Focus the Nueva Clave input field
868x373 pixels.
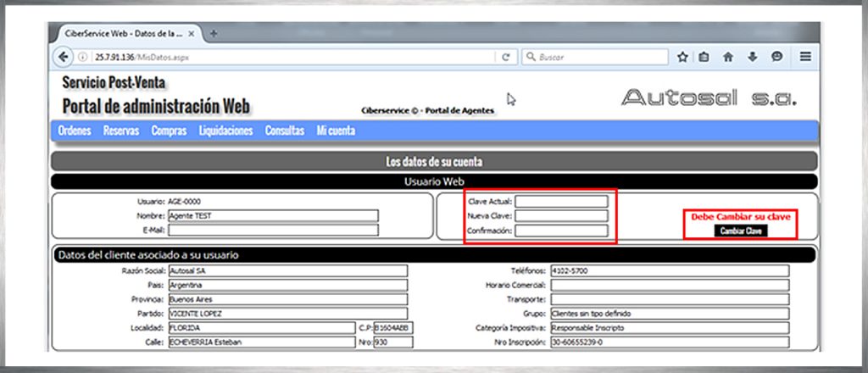[x=561, y=216]
